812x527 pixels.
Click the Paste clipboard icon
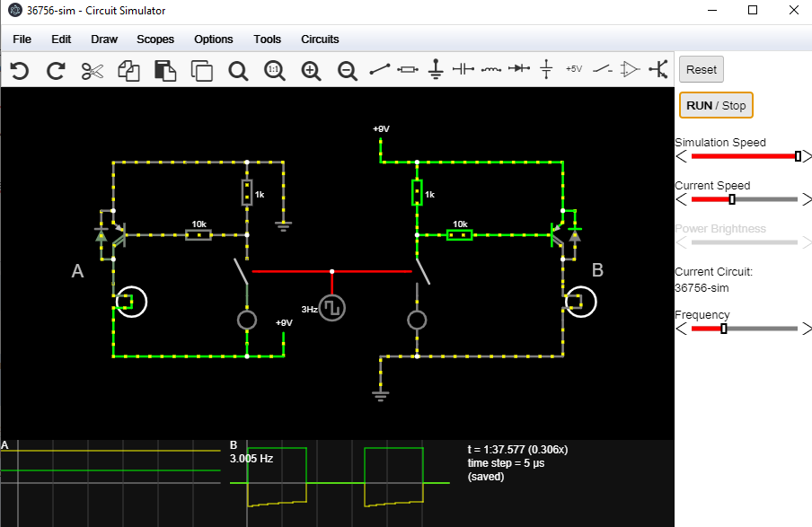coord(165,70)
